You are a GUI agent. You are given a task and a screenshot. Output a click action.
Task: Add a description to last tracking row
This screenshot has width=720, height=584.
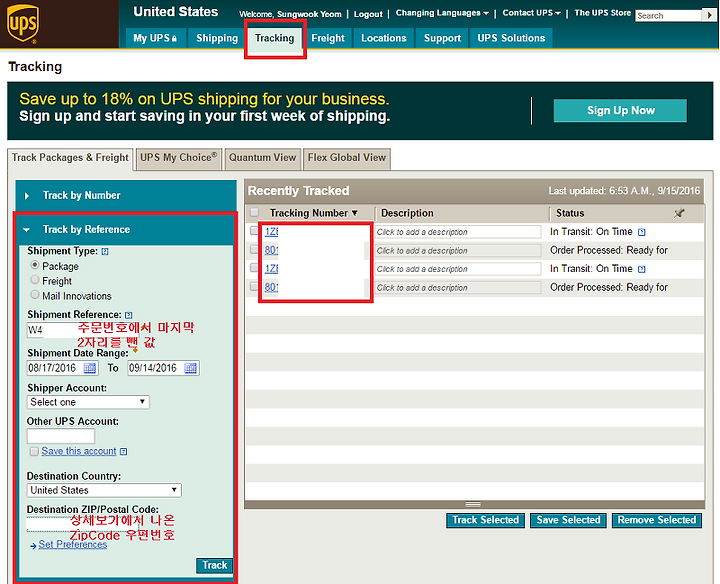point(458,288)
